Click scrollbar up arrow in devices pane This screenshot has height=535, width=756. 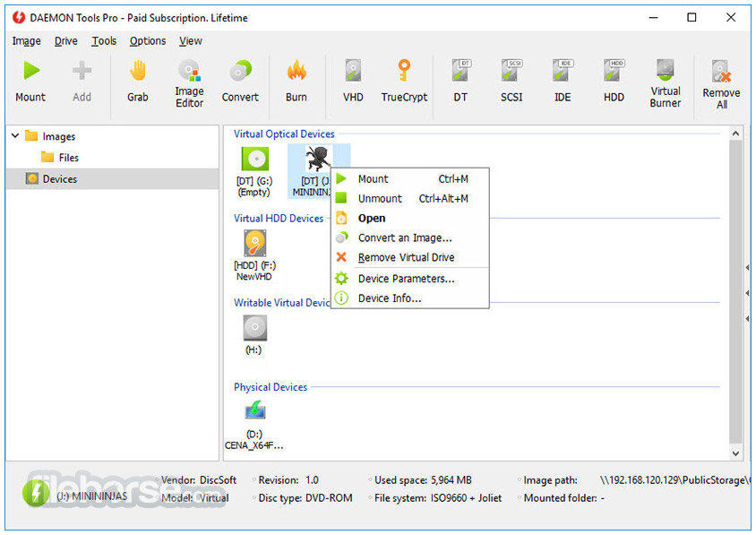(735, 134)
